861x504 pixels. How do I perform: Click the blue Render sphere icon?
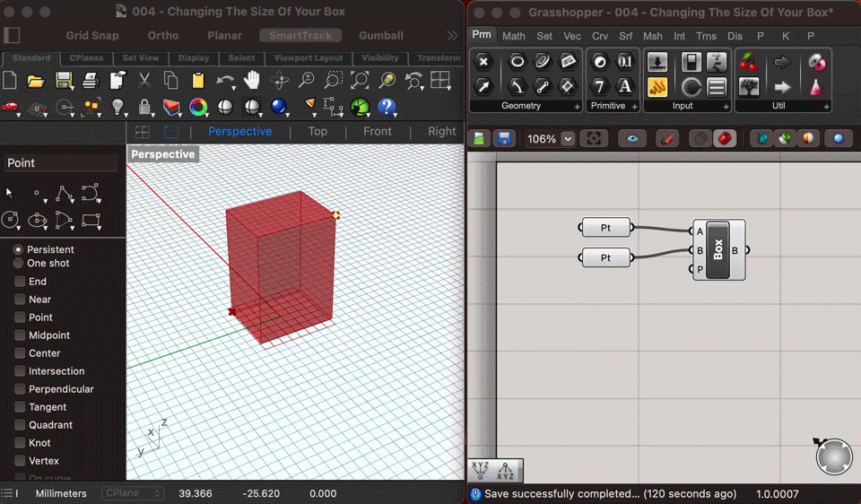pos(278,107)
